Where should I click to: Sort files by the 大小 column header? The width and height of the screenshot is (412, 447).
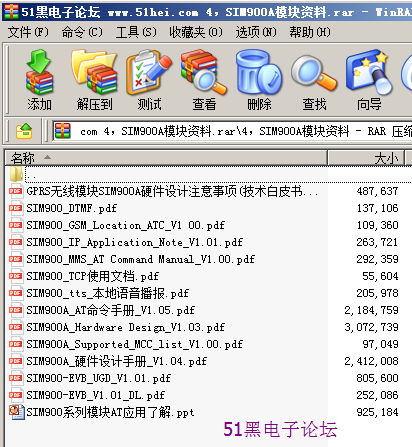point(366,158)
